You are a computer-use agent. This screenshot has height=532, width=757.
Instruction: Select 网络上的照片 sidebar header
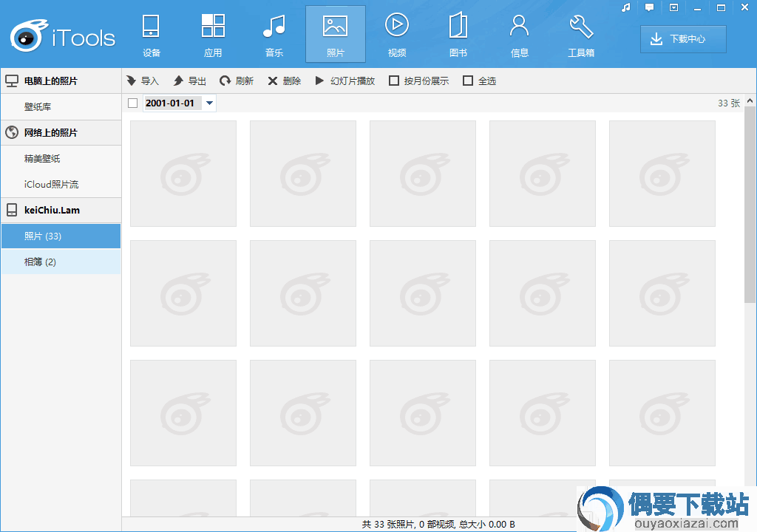(61, 133)
